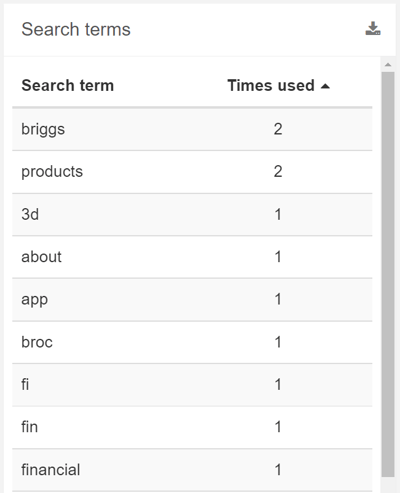The image size is (400, 493).
Task: Select the financial search term row
Action: point(192,470)
